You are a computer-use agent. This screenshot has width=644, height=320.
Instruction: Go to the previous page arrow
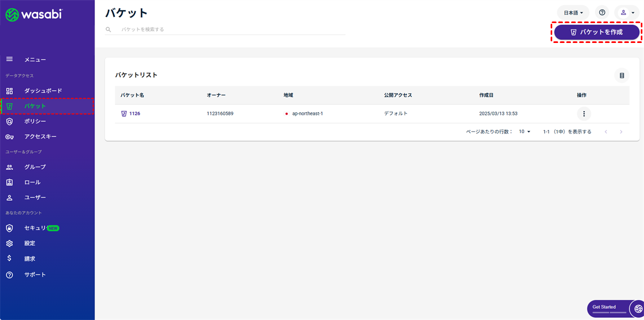click(606, 132)
